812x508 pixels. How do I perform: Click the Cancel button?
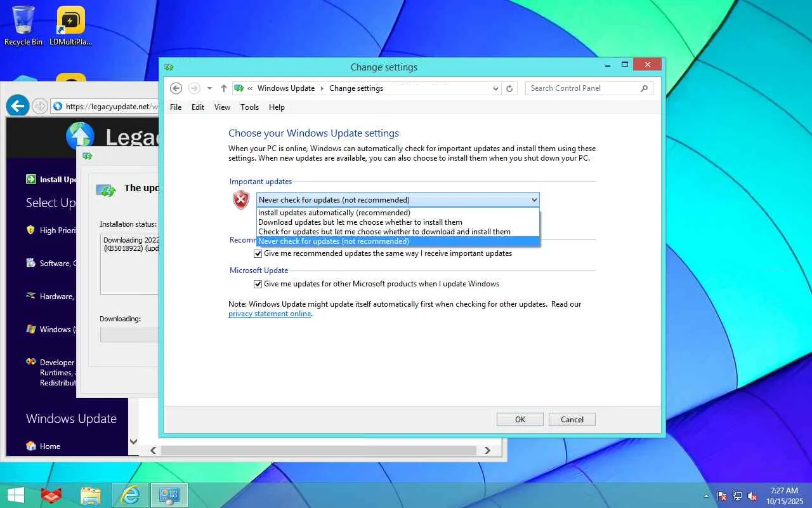(x=572, y=419)
